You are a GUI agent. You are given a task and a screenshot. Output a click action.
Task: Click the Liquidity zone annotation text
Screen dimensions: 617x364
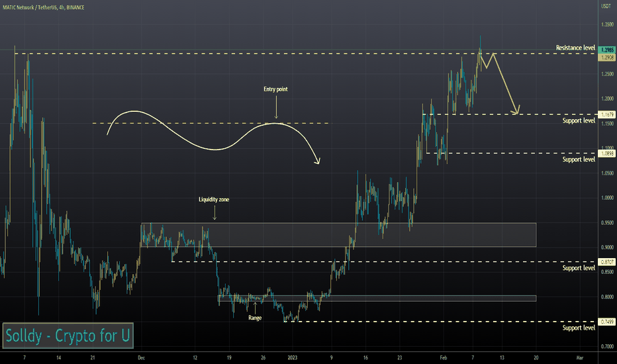click(x=214, y=199)
